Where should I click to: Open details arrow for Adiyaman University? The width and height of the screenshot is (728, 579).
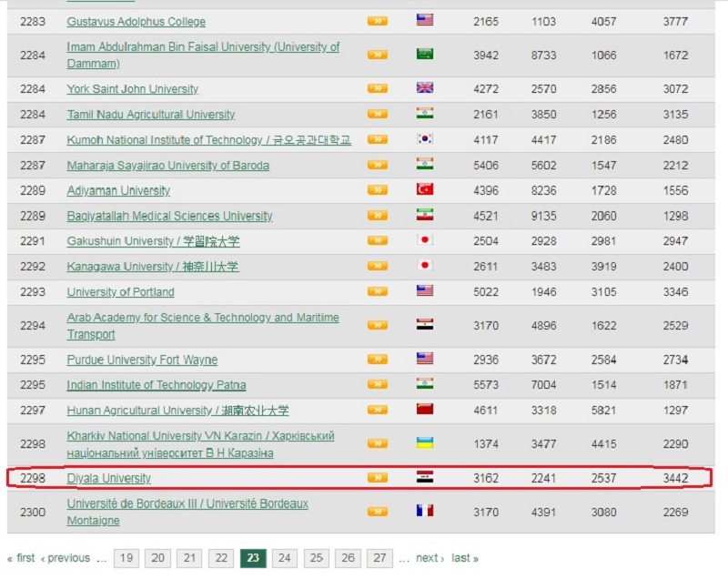378,190
